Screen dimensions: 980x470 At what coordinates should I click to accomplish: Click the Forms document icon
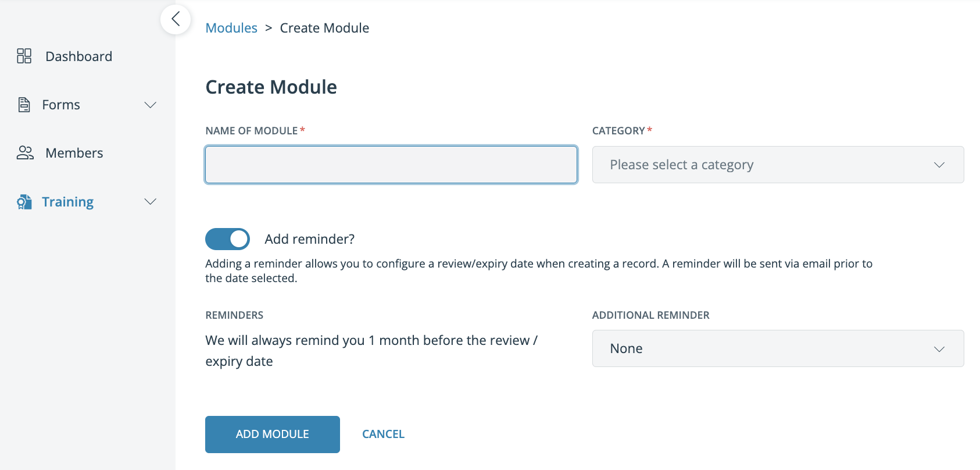24,105
